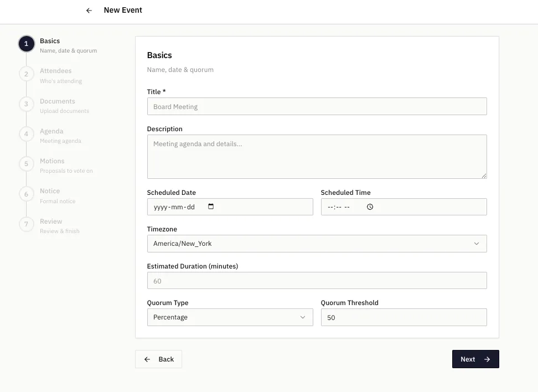Click the back arrow beside New Event
Viewport: 538px width, 392px height.
[x=89, y=10]
